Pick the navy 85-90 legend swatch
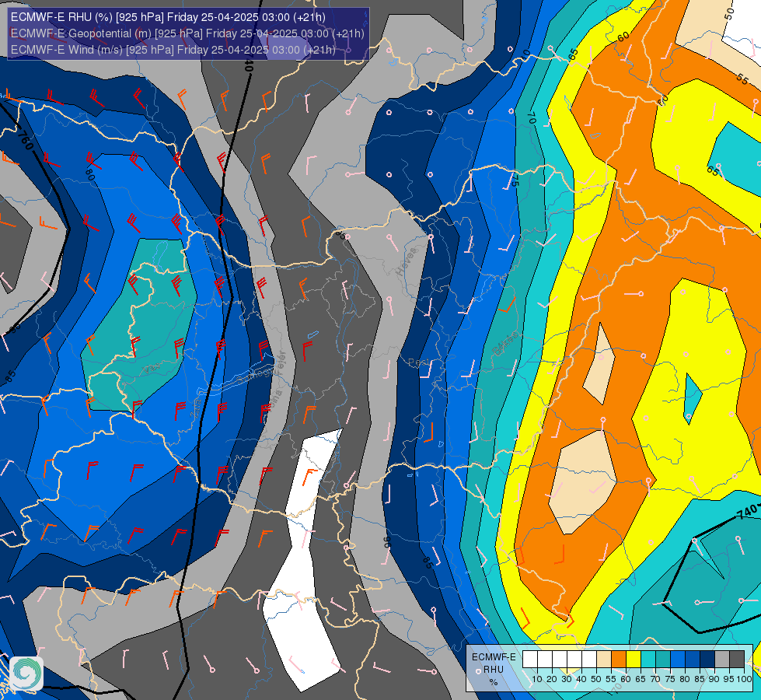The width and height of the screenshot is (761, 700). tap(707, 660)
